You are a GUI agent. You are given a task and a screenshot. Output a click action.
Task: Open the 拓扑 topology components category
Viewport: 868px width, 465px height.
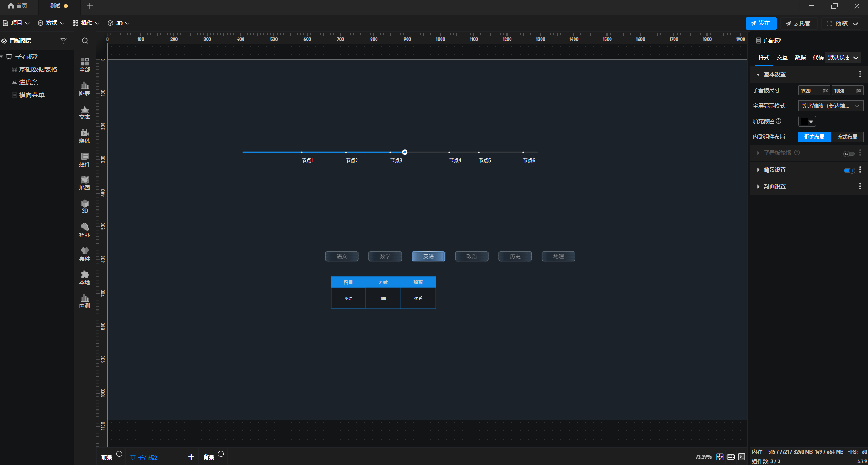point(84,230)
